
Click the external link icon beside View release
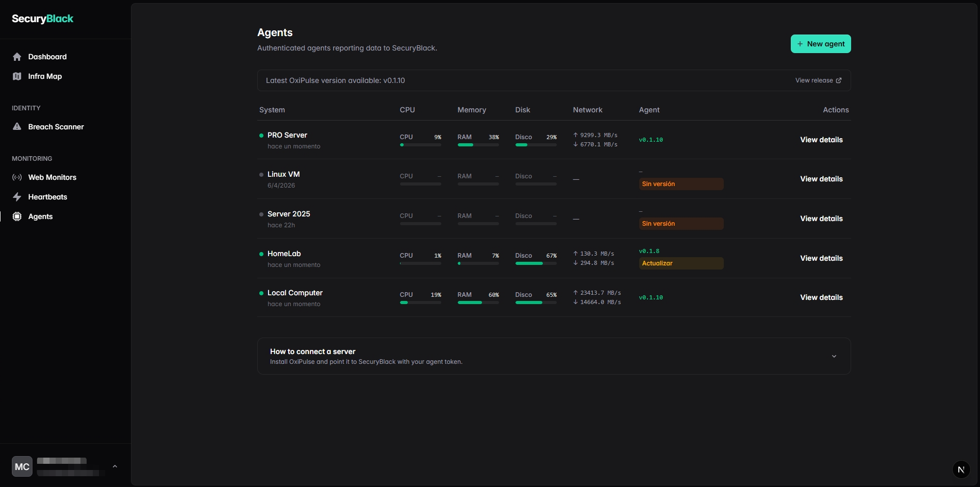click(x=839, y=80)
